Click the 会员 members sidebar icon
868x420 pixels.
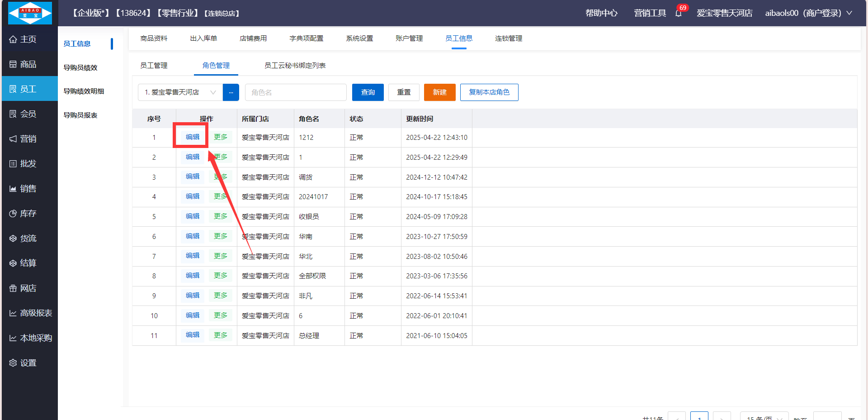click(x=13, y=114)
